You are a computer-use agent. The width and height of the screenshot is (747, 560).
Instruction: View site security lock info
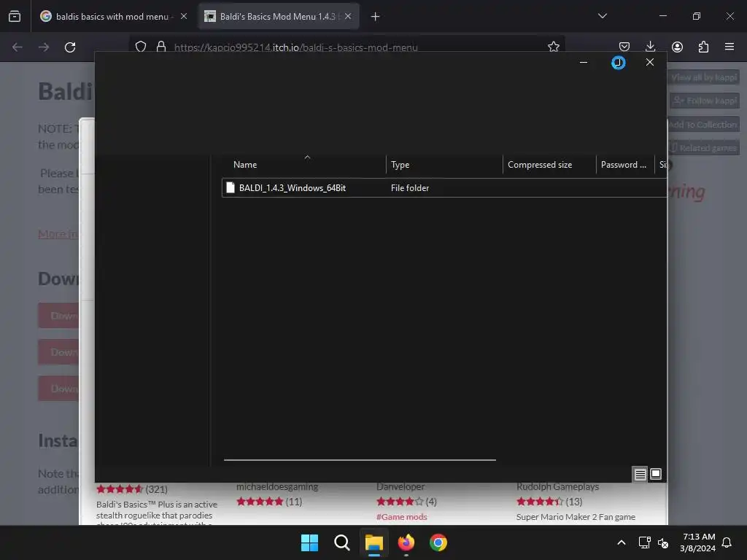161,47
